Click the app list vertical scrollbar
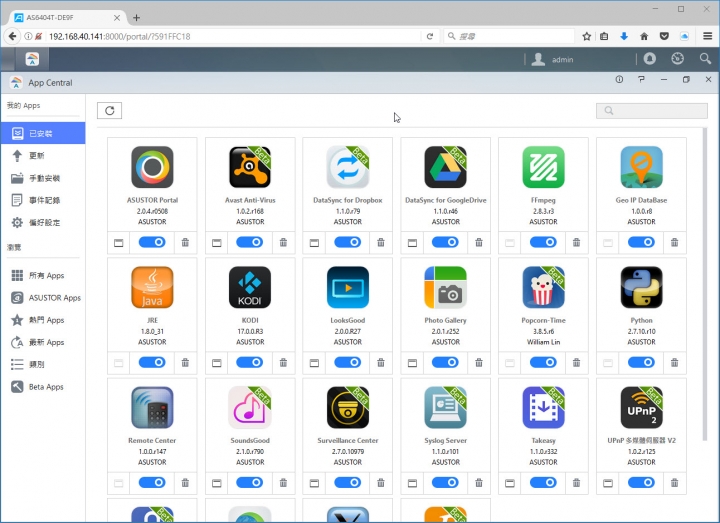The image size is (720, 523). click(x=705, y=285)
